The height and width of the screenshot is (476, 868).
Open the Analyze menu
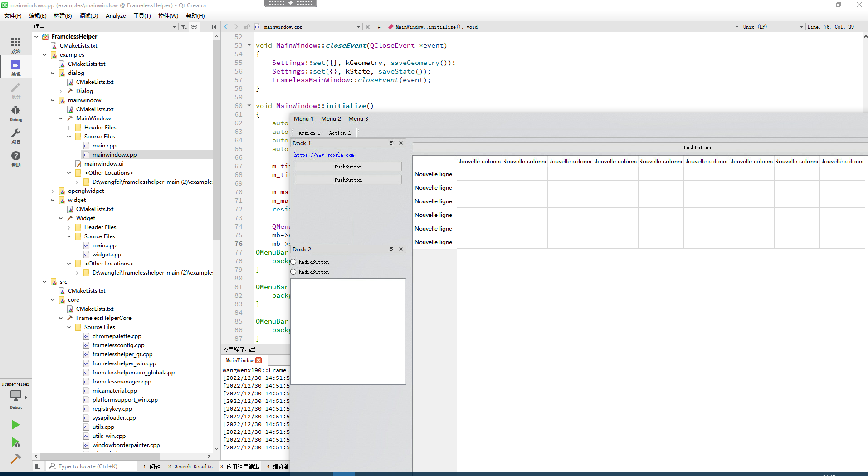pos(116,15)
